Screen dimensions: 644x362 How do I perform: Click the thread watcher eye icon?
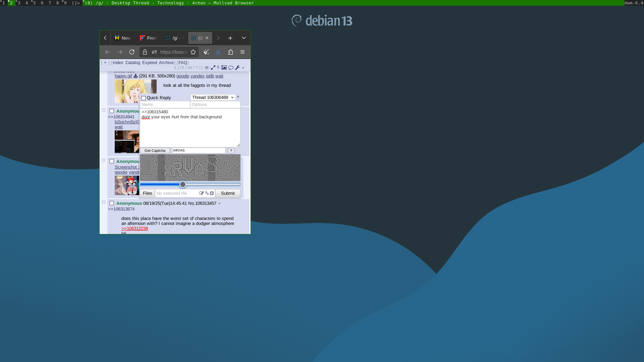pyautogui.click(x=207, y=68)
